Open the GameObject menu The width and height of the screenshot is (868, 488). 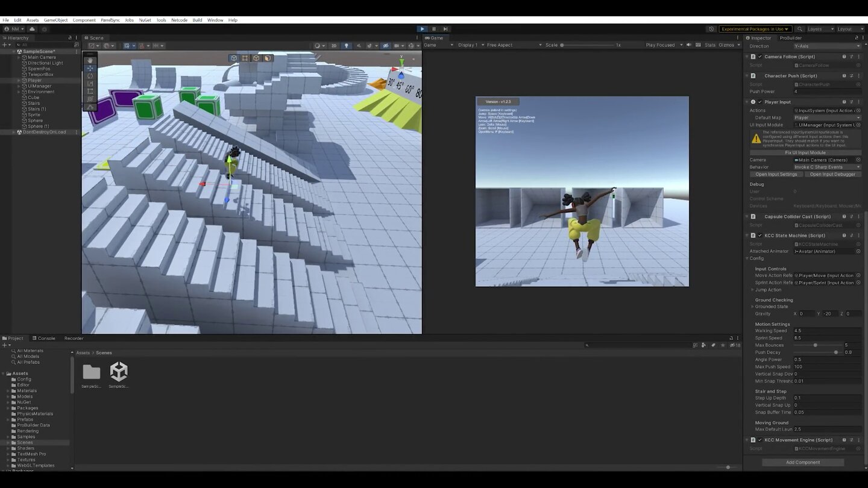pos(55,20)
